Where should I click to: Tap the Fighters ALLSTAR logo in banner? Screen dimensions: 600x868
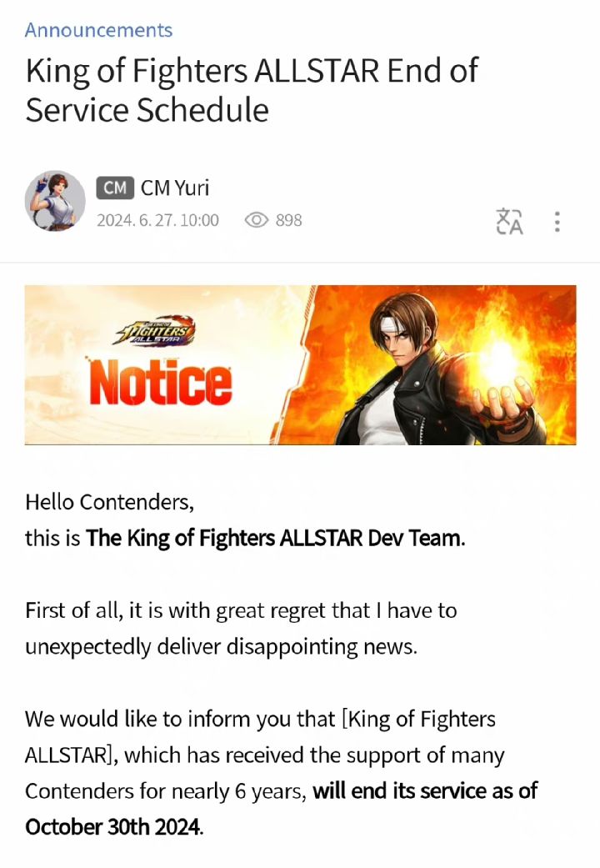[154, 333]
